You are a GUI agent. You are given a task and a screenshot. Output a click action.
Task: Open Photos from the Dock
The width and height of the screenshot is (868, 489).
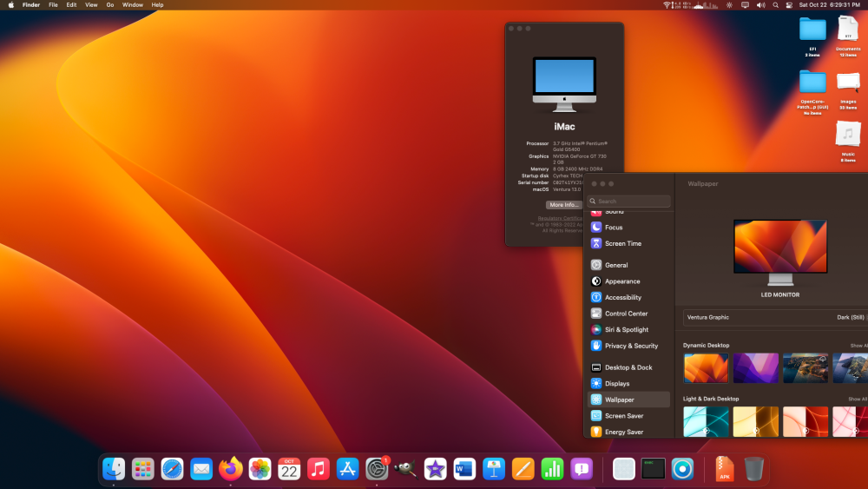click(x=260, y=469)
